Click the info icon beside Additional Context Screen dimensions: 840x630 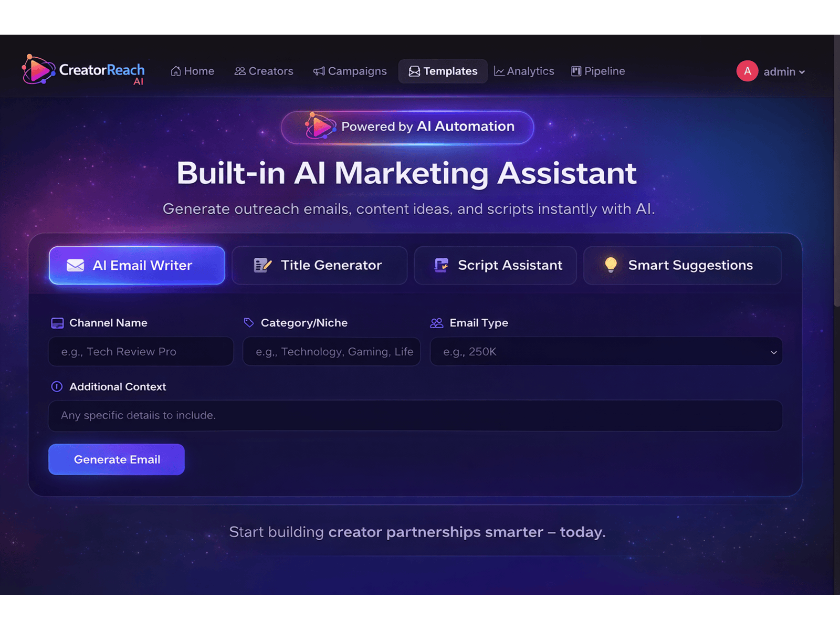pyautogui.click(x=57, y=387)
